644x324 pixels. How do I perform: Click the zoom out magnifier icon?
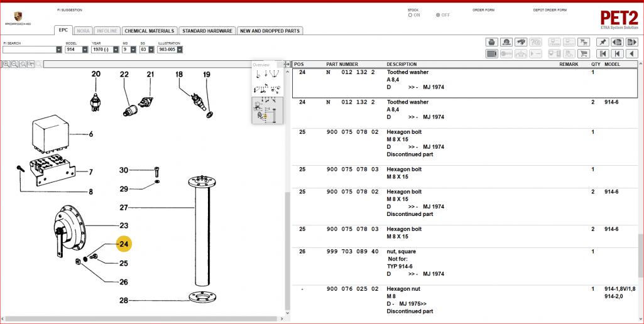[14, 64]
